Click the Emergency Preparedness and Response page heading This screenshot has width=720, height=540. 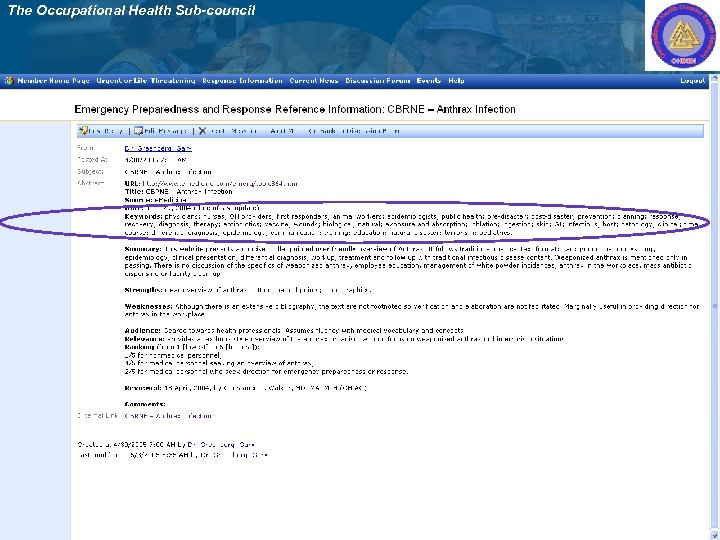coord(295,109)
